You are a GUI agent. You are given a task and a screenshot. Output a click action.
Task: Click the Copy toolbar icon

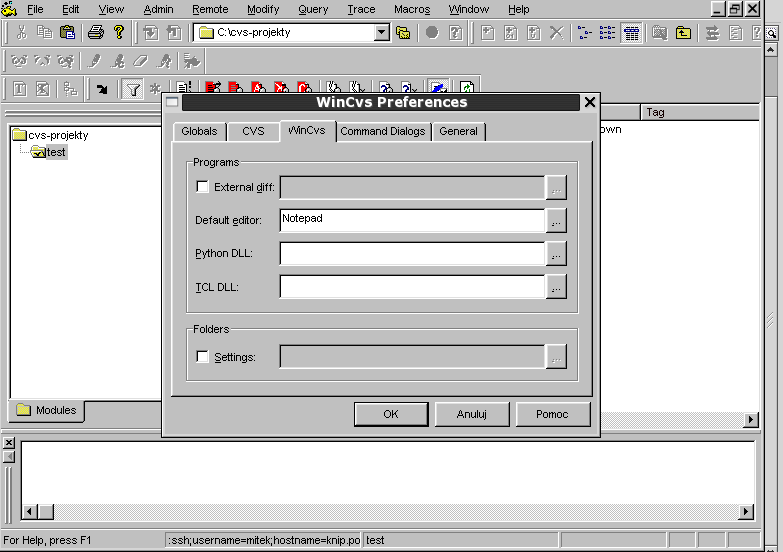pos(44,33)
